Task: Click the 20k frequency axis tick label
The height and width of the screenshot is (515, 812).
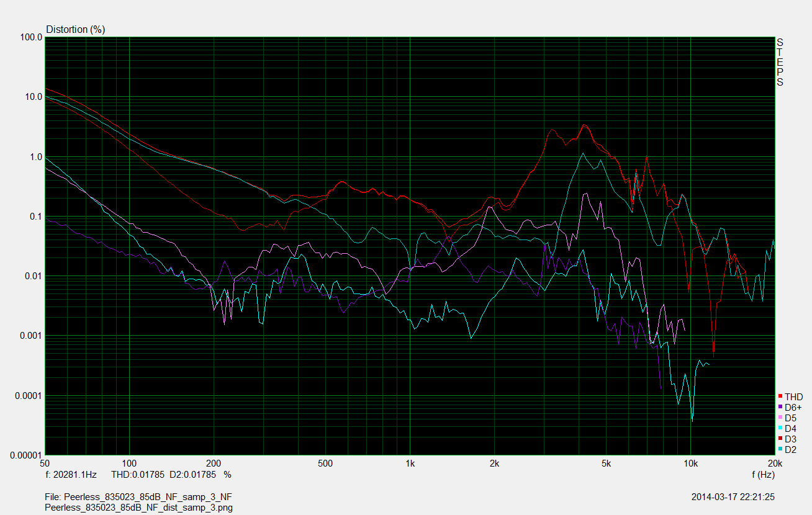Action: [x=774, y=464]
